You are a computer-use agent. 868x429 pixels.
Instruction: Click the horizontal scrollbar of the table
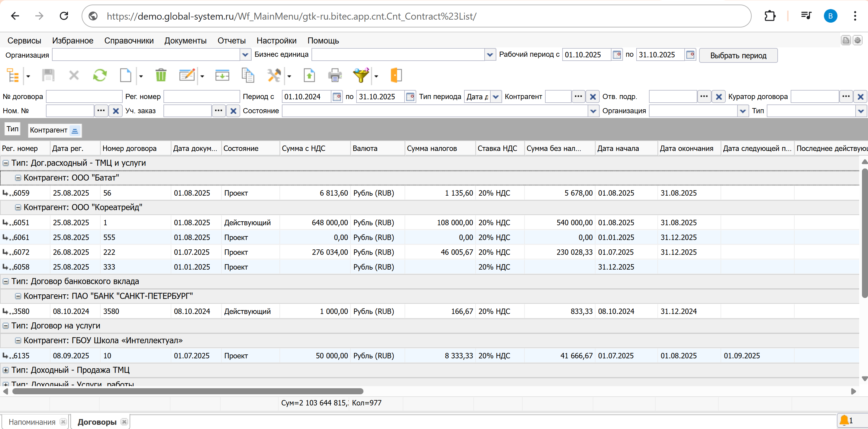coord(188,391)
